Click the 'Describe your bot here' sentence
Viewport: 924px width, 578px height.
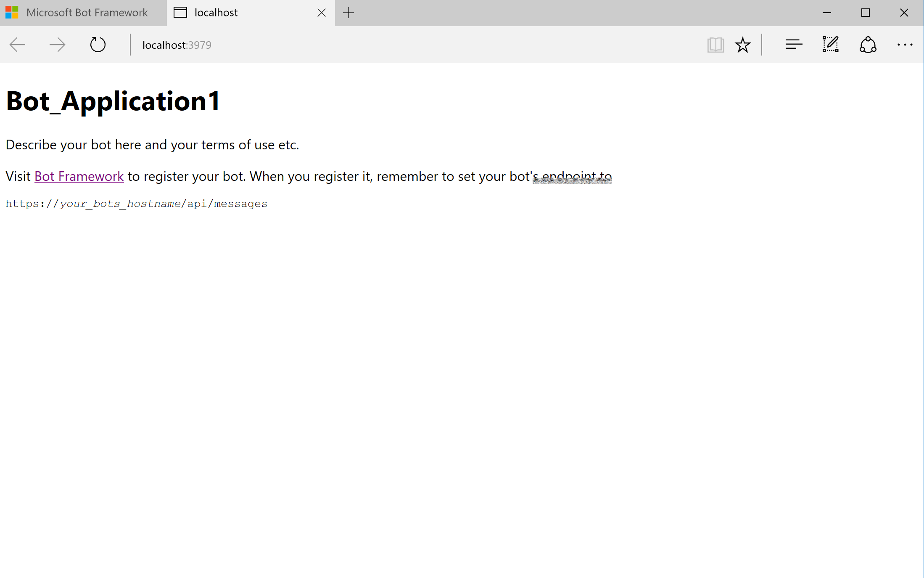pos(152,145)
